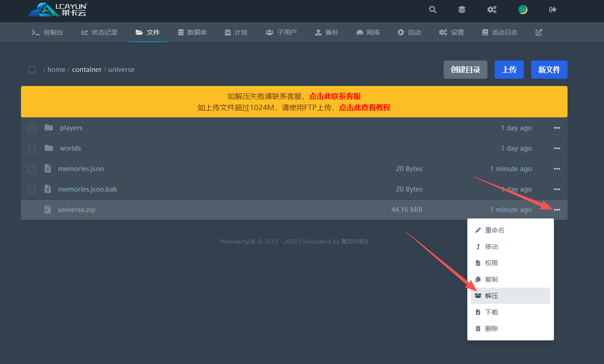
Task: Check the box for memories.json
Action: [x=32, y=169]
